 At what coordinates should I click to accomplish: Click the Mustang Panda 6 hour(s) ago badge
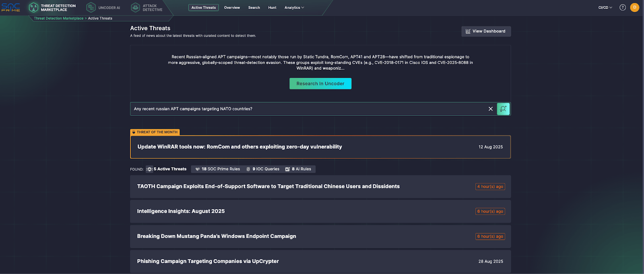pos(490,237)
